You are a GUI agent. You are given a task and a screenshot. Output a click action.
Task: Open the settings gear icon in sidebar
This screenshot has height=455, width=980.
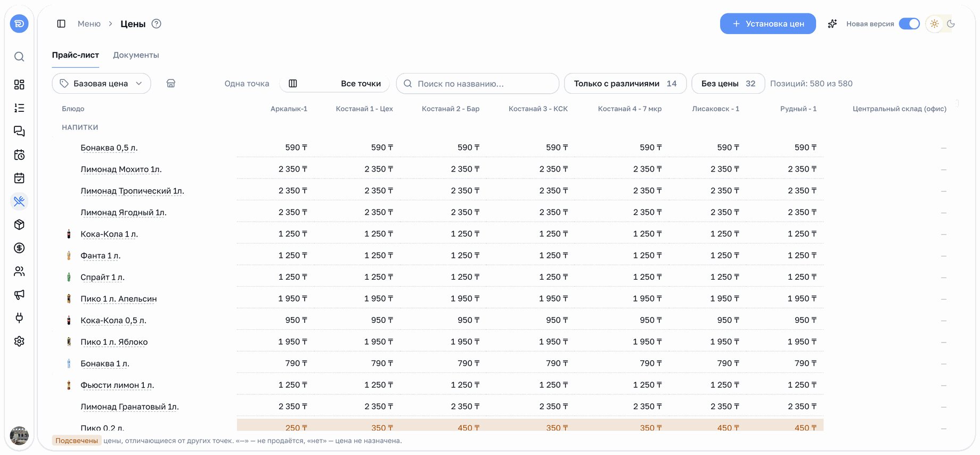pyautogui.click(x=19, y=342)
